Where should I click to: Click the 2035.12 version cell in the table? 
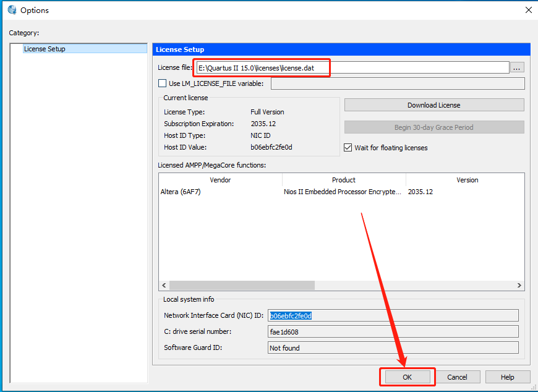[421, 192]
